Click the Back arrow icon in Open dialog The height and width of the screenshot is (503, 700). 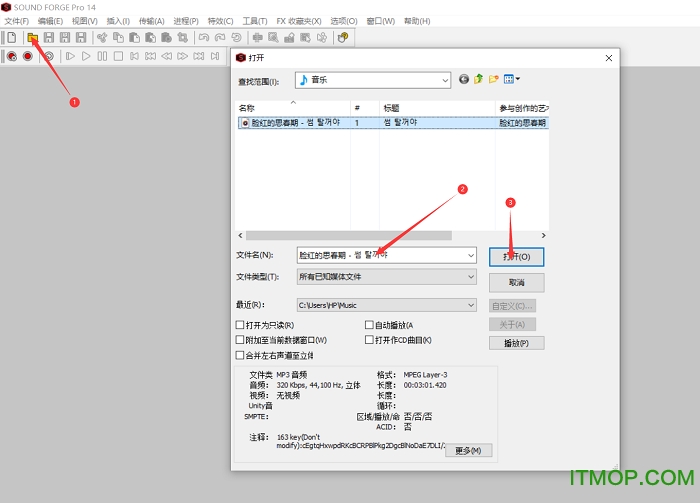coord(464,79)
